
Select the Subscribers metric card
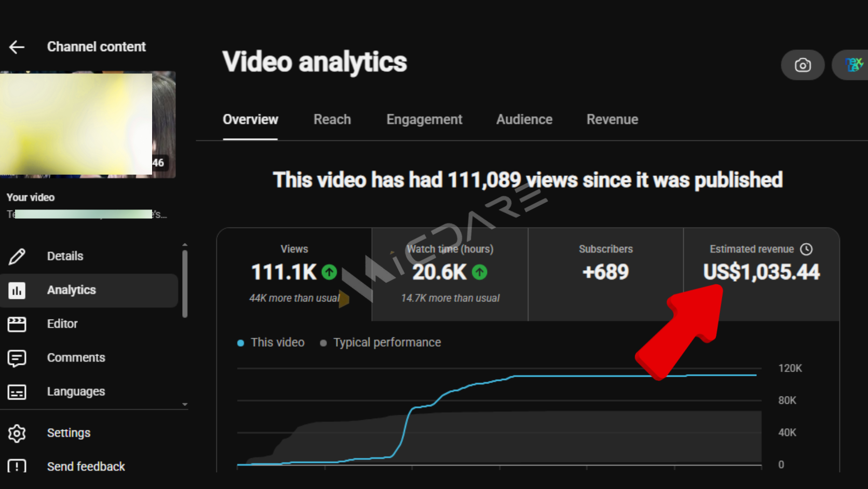[606, 274]
